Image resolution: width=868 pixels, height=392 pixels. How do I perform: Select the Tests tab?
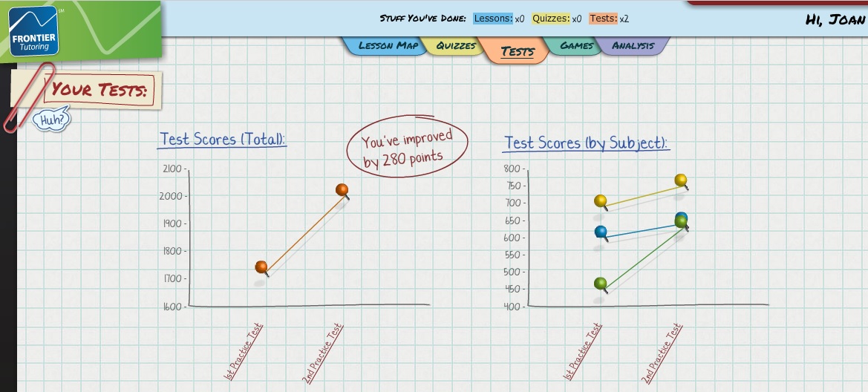pyautogui.click(x=517, y=51)
